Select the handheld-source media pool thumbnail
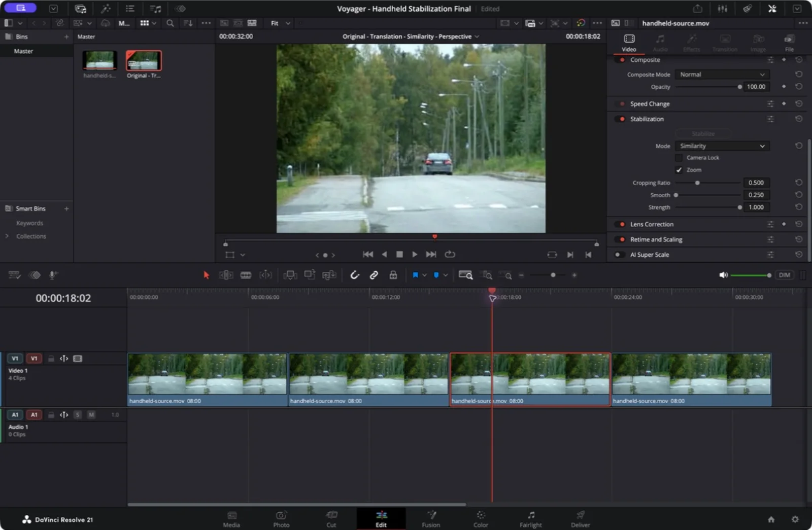The height and width of the screenshot is (530, 812). click(99, 60)
